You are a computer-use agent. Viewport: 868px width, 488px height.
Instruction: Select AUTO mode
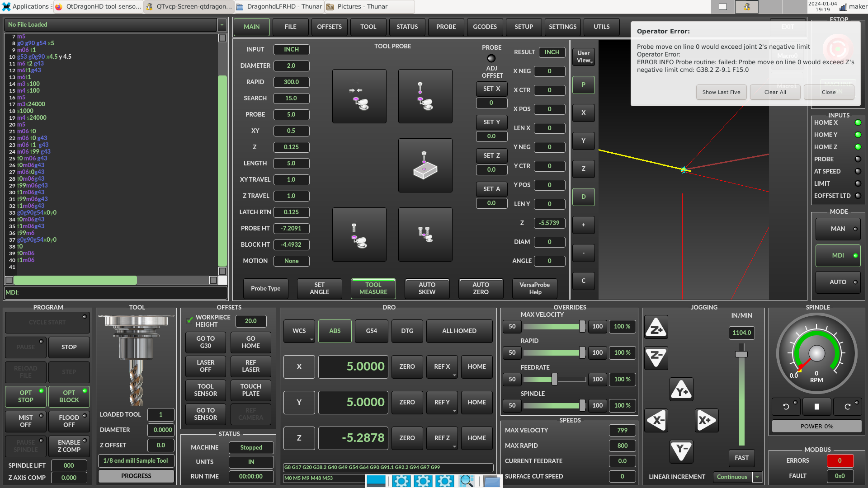pos(838,282)
